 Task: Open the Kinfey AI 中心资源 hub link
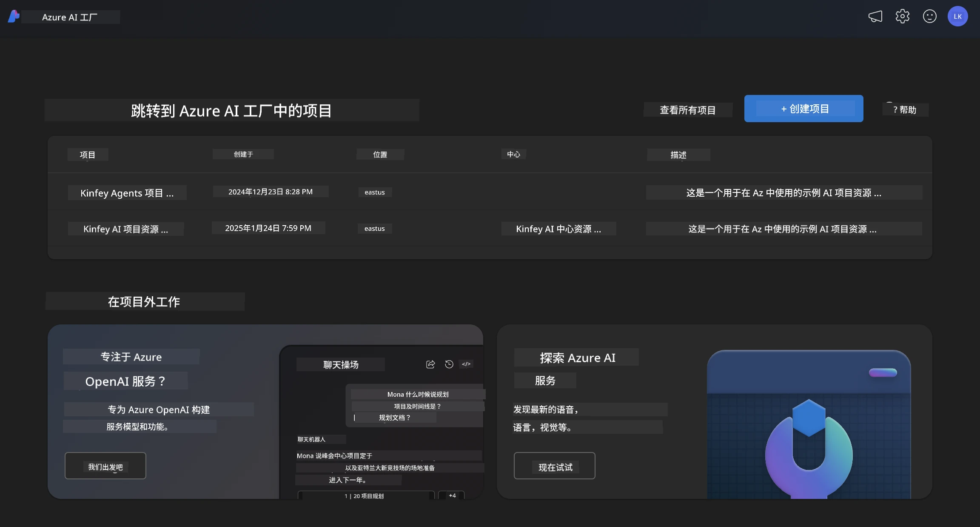[558, 229]
